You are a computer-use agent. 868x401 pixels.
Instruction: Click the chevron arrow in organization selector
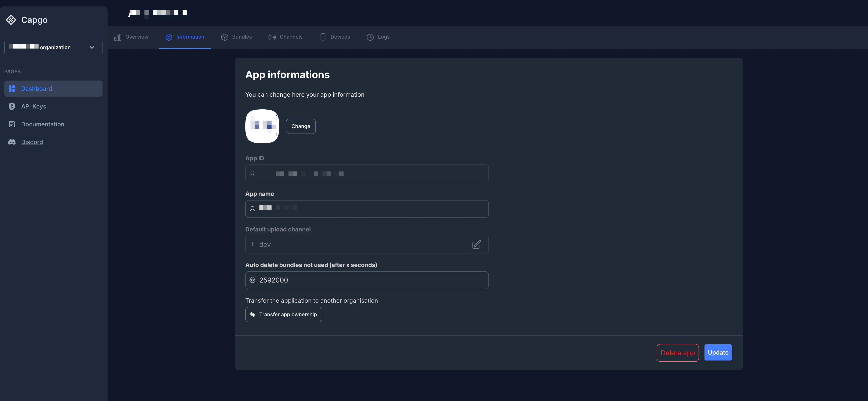coord(92,47)
